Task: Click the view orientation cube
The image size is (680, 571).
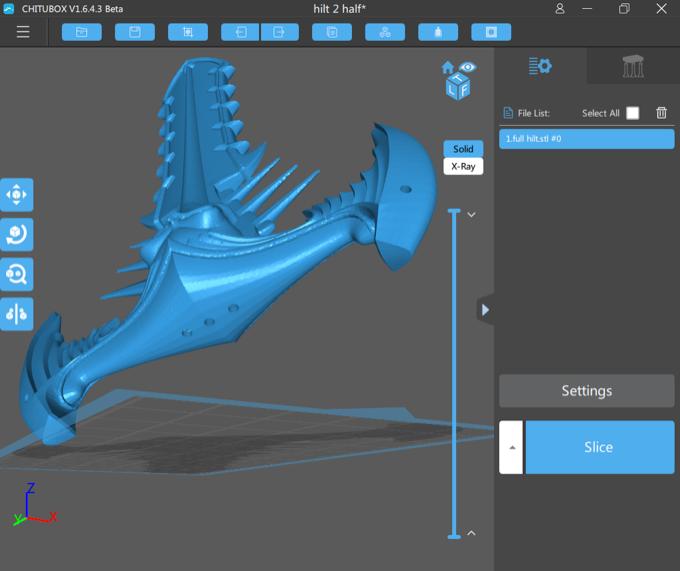Action: [458, 87]
